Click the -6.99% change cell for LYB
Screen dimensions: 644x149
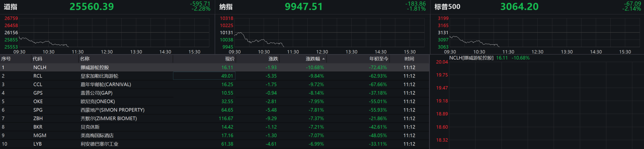316,144
